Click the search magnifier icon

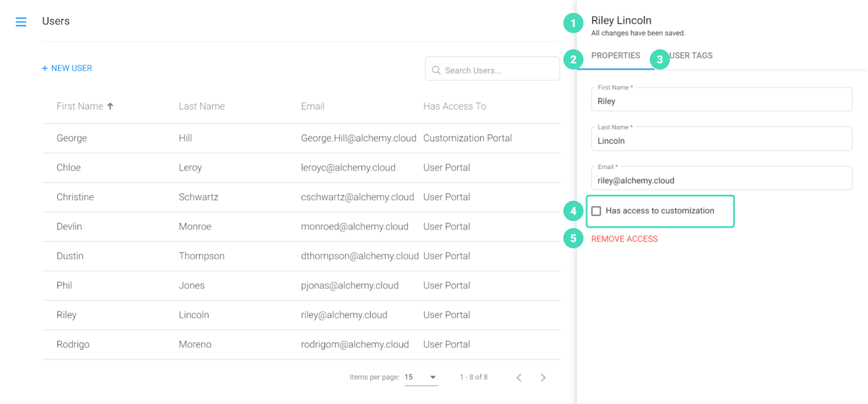436,70
